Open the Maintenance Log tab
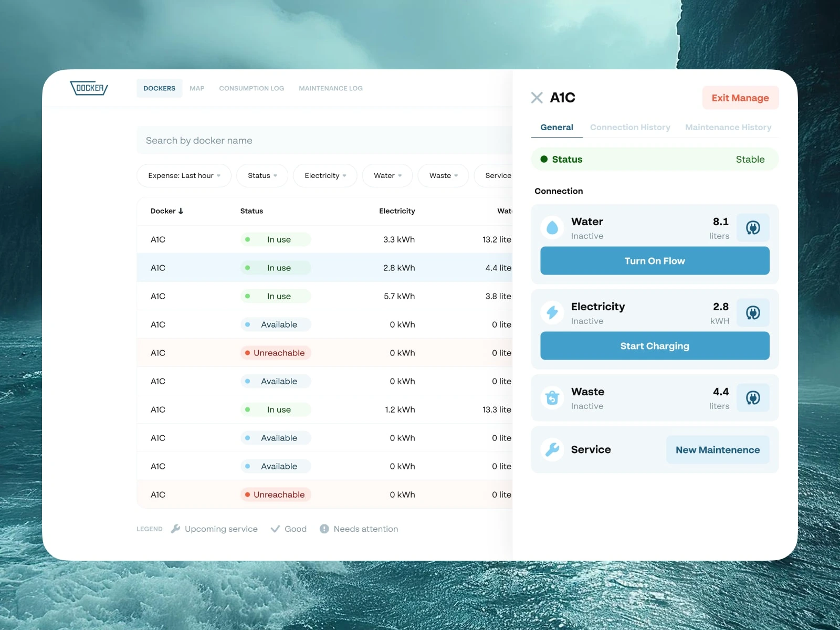The width and height of the screenshot is (840, 630). pyautogui.click(x=331, y=88)
